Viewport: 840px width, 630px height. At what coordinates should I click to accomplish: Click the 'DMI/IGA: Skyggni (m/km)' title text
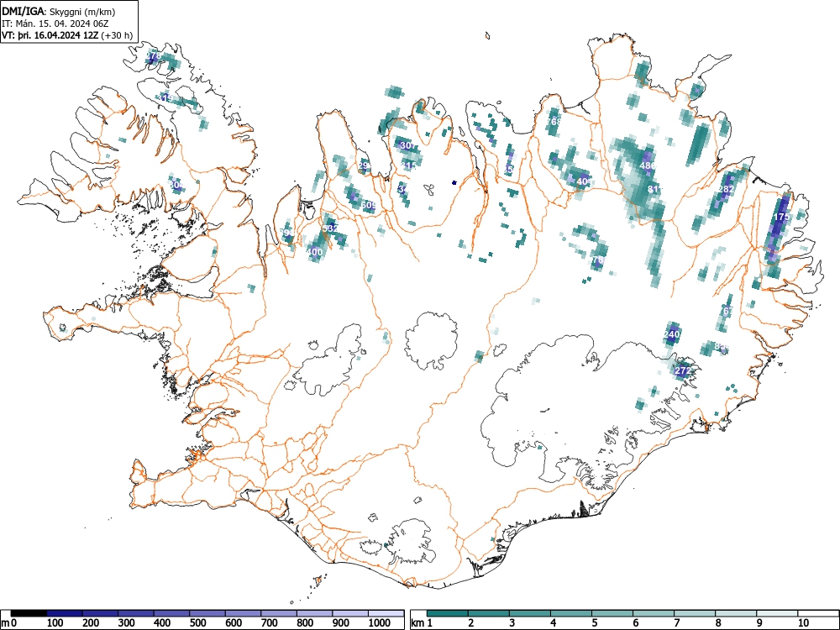point(59,12)
